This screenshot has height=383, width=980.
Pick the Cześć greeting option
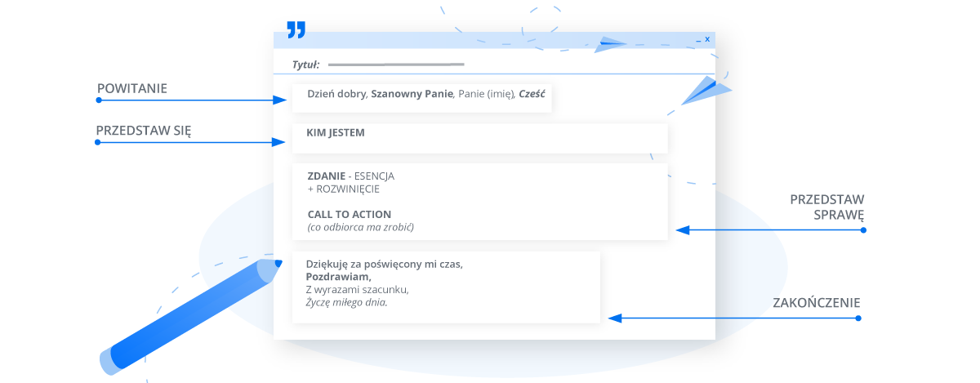[x=531, y=94]
